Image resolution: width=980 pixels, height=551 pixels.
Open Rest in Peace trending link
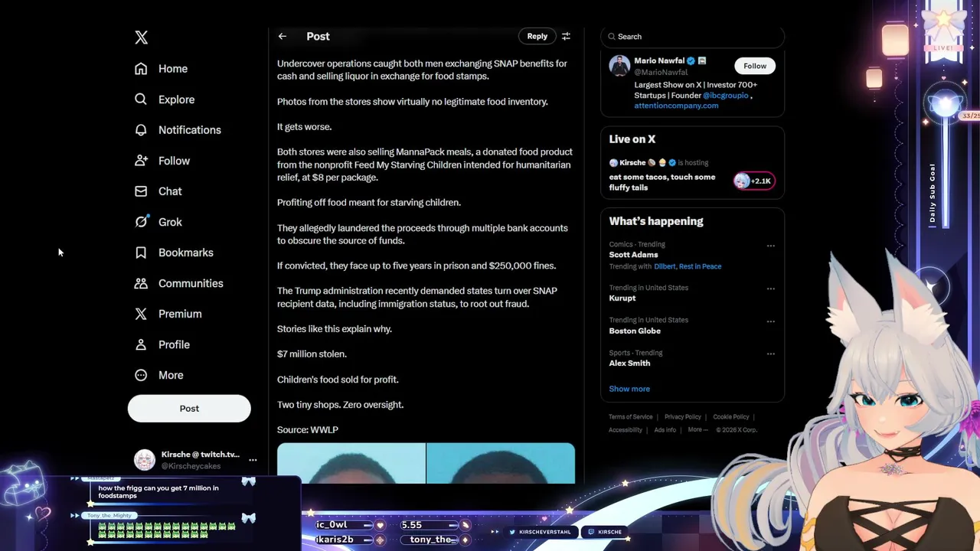(700, 266)
